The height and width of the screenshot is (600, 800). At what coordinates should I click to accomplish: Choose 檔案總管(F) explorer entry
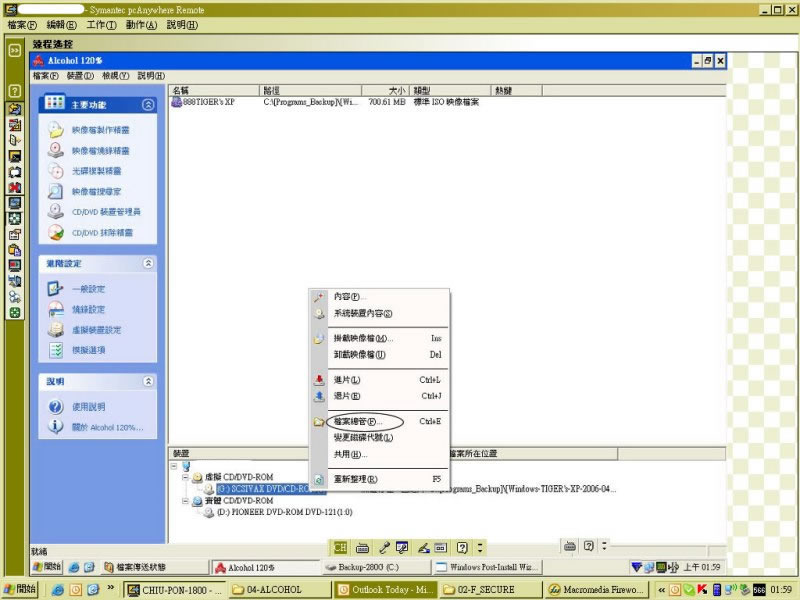379,421
